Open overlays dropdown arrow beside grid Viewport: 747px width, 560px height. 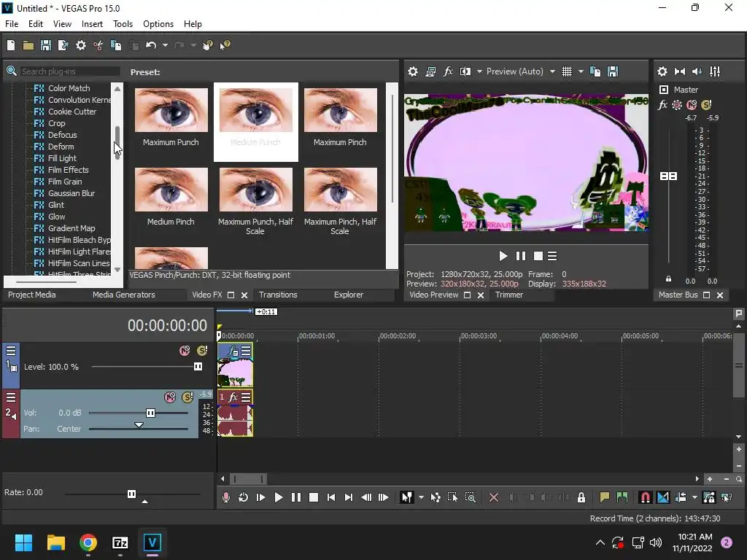581,71
